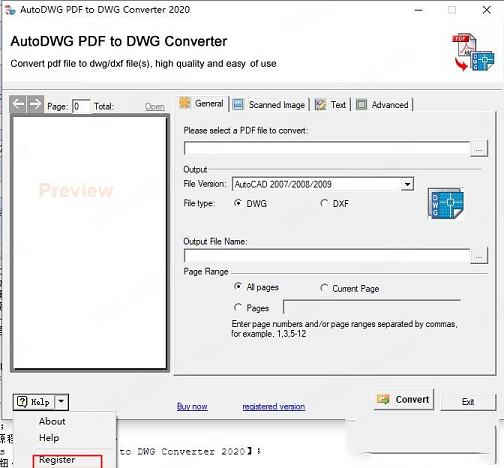Switch to the Scanned Image tab
This screenshot has width=504, height=468.
coord(270,105)
